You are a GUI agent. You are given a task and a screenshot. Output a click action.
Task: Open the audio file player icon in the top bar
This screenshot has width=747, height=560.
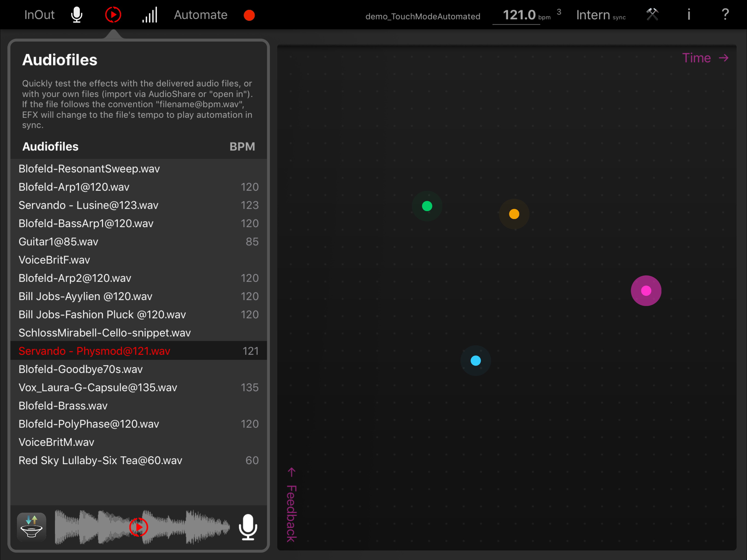click(113, 15)
